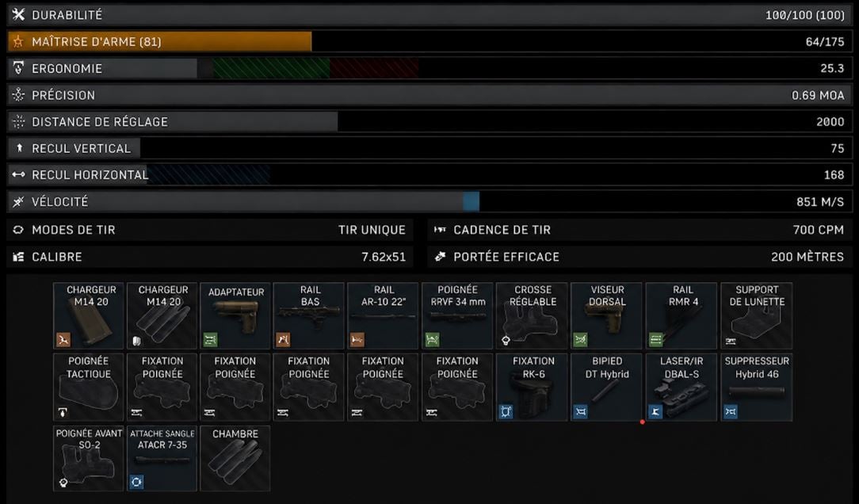Screen dimensions: 859x504
Task: Select the Support de Lunette slot
Action: tap(756, 316)
